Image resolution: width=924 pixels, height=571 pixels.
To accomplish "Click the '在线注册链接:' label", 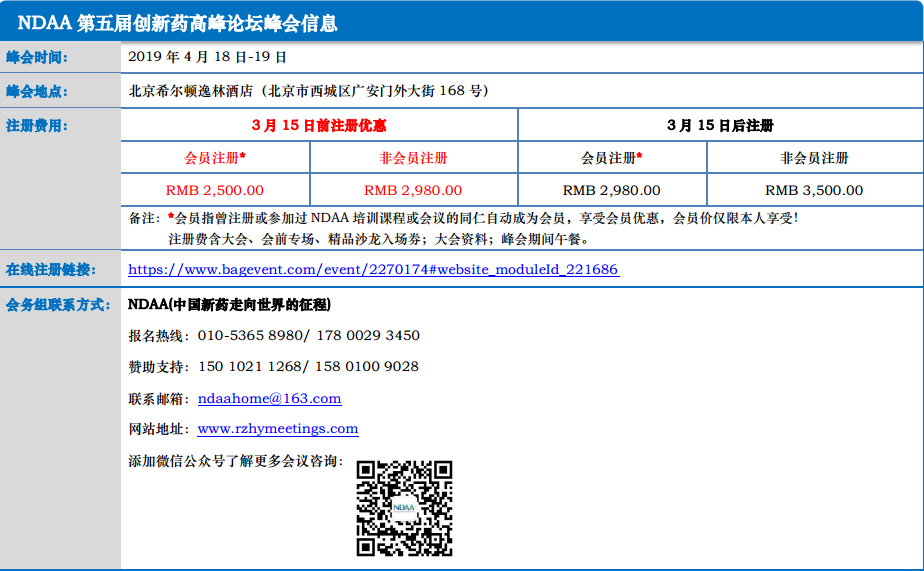I will [51, 270].
